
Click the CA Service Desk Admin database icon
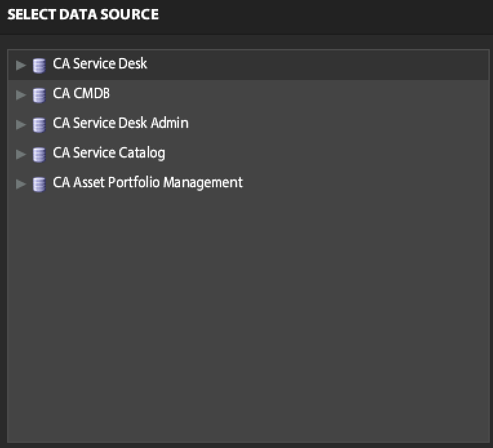coord(39,125)
